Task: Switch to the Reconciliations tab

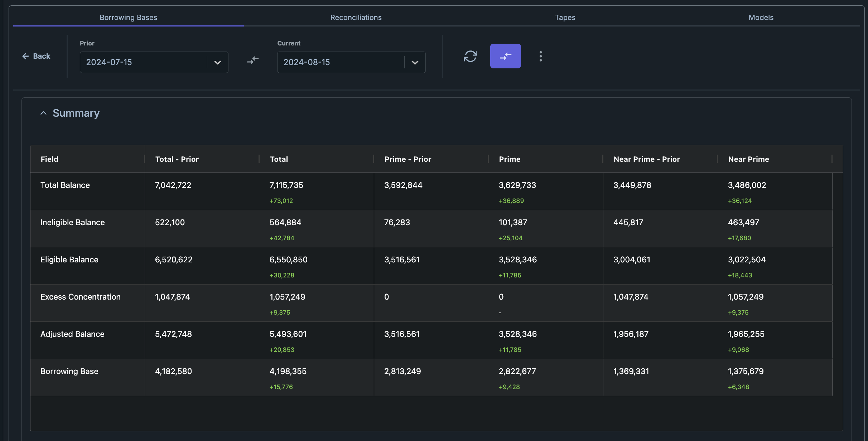Action: click(356, 18)
